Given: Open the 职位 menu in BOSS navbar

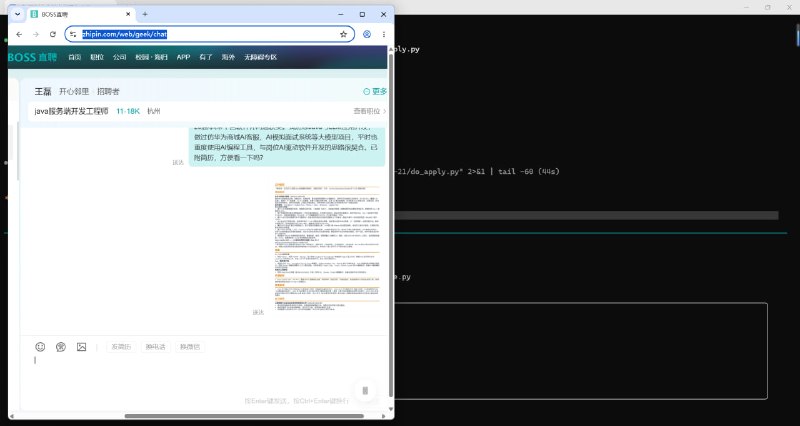Looking at the screenshot, I should coord(97,57).
